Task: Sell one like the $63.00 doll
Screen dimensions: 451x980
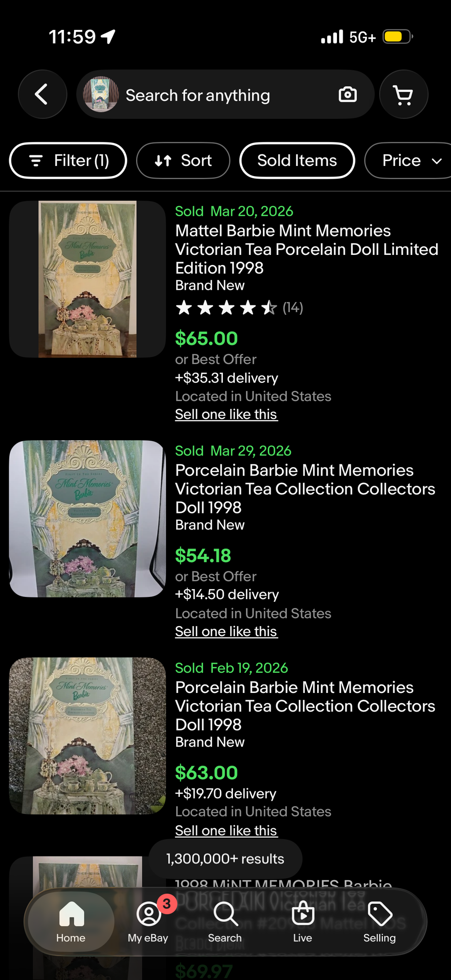Action: pyautogui.click(x=226, y=830)
